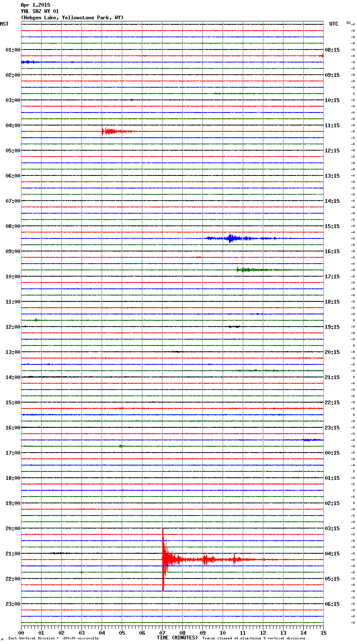357x644 pixels.
Task: Click the 'Traces clipped at plus/minus 5 vertical divisions' note
Action: coord(254,638)
